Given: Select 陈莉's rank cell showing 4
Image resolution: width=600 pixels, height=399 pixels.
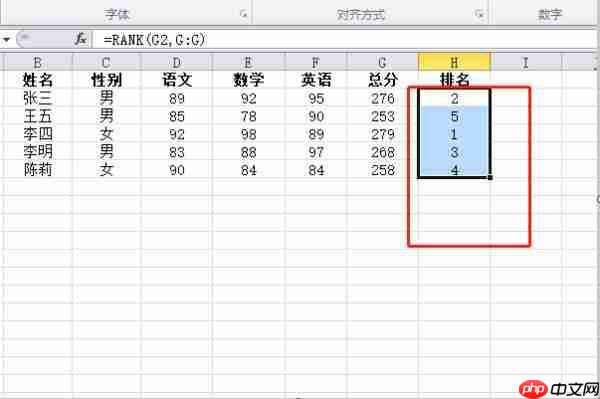Looking at the screenshot, I should point(454,169).
